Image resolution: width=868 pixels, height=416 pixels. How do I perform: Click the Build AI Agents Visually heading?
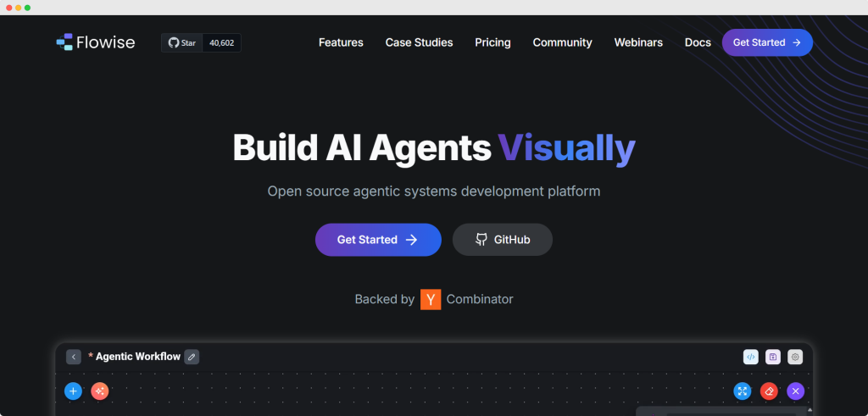pyautogui.click(x=434, y=148)
